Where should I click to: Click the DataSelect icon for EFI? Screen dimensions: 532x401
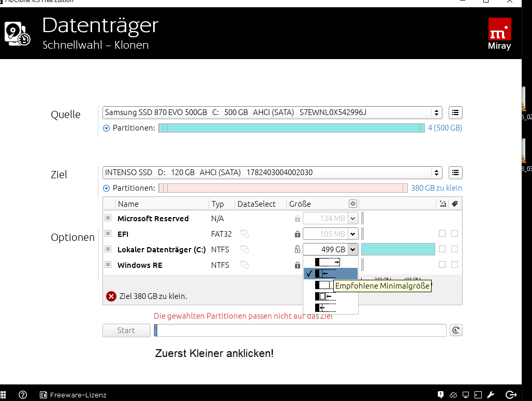click(x=245, y=234)
